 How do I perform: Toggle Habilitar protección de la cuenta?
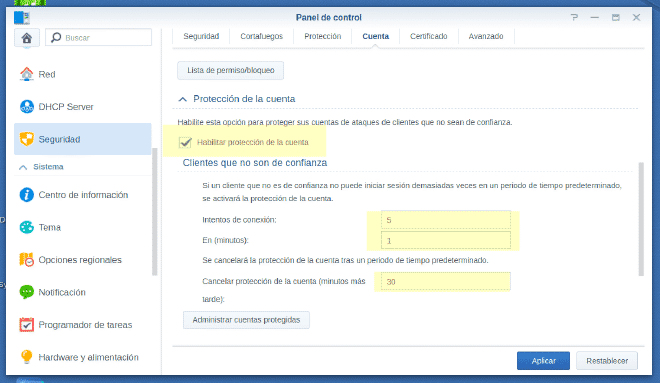click(x=185, y=142)
